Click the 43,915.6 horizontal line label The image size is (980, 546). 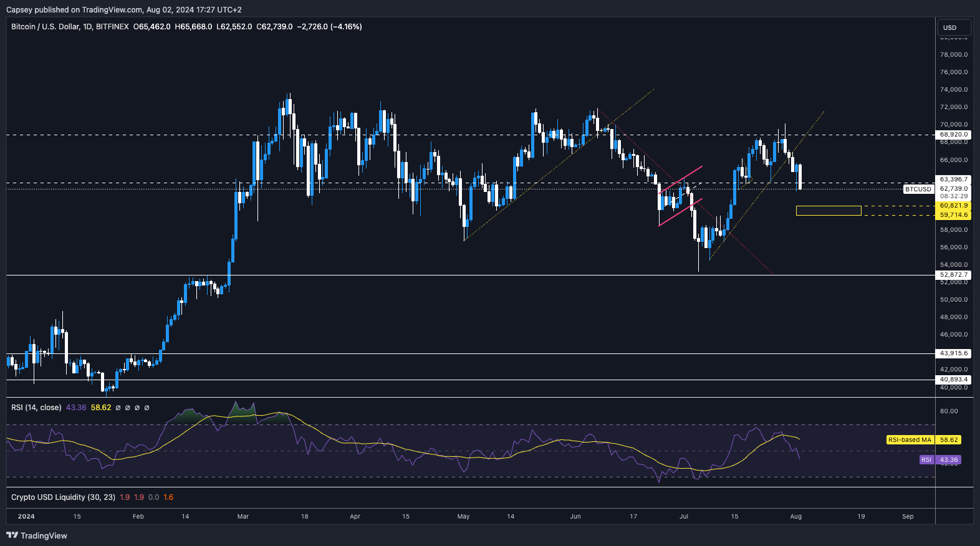coord(954,353)
